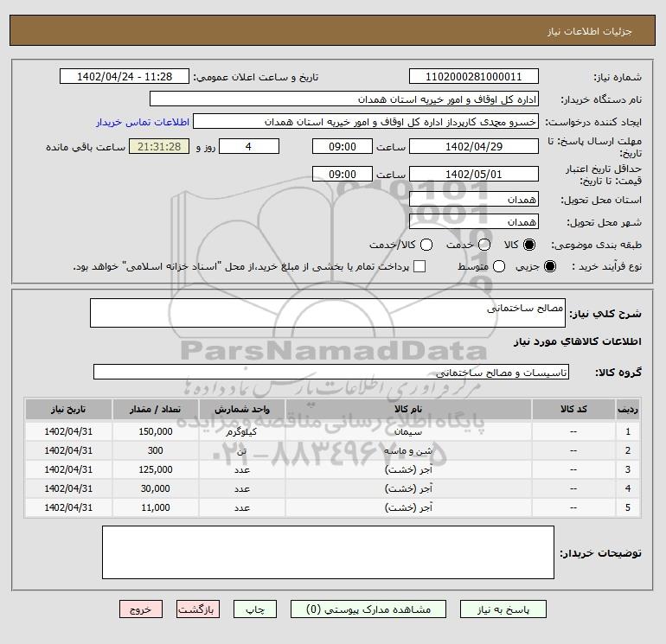Click the response deadline date 1402/04/29
The height and width of the screenshot is (644, 666).
tap(474, 146)
